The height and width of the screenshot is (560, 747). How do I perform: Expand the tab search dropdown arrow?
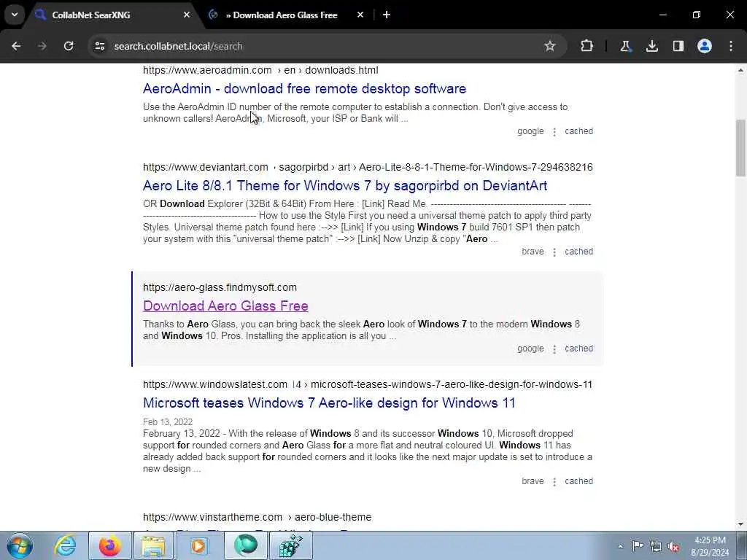(15, 15)
